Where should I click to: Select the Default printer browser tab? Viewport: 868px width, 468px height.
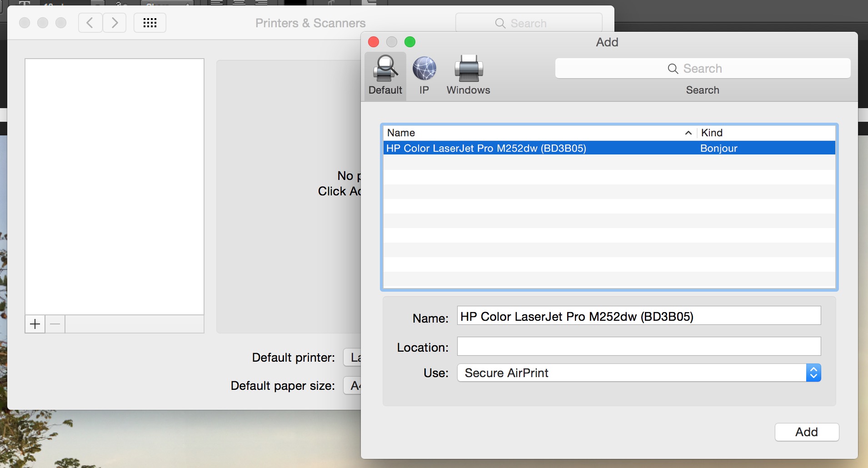click(385, 75)
